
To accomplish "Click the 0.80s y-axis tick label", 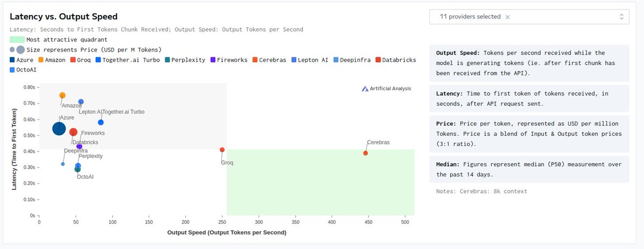I will point(30,87).
